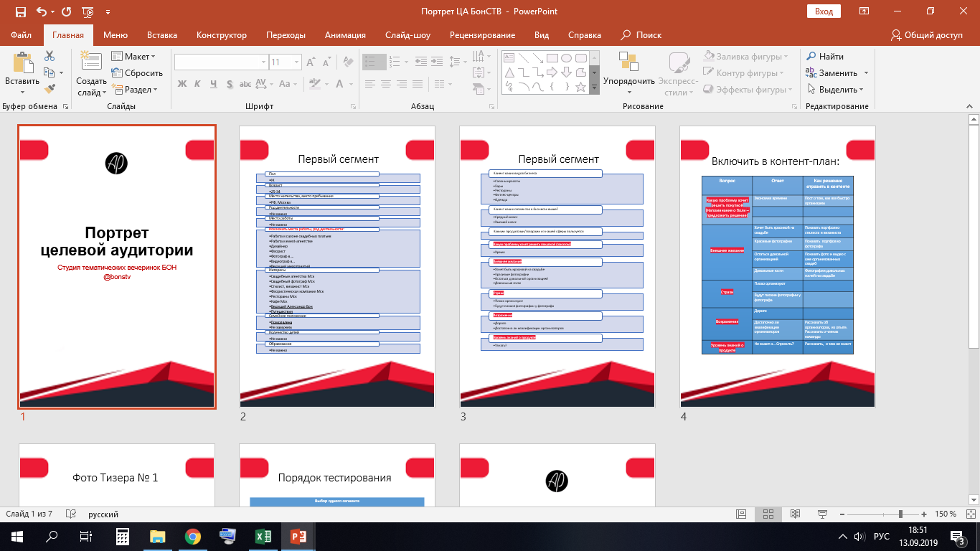Switch to Slide Sorter view button
Image resolution: width=980 pixels, height=551 pixels.
[768, 514]
